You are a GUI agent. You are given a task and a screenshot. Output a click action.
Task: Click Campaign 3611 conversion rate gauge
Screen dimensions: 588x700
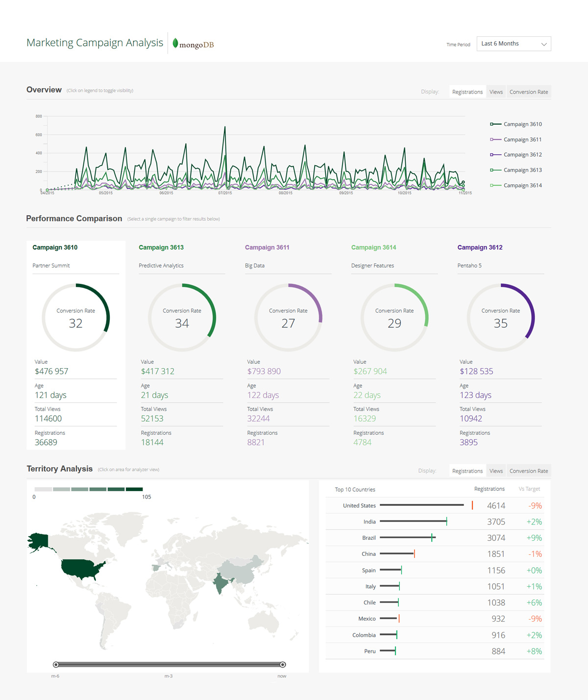click(x=288, y=317)
